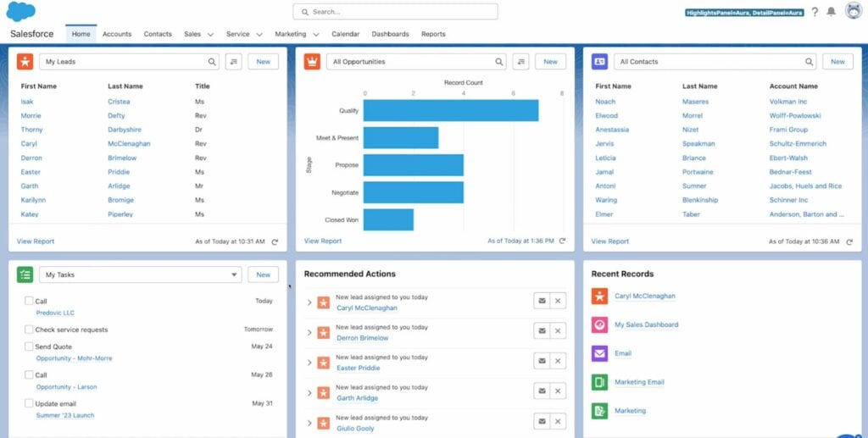
Task: Expand Easter Priddie recommended action
Action: (309, 363)
